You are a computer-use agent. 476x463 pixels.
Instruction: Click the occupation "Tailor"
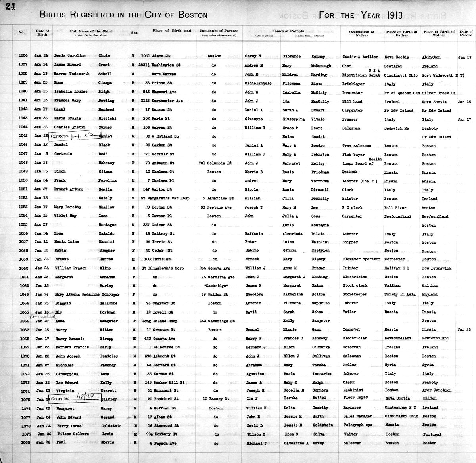[x=349, y=312]
